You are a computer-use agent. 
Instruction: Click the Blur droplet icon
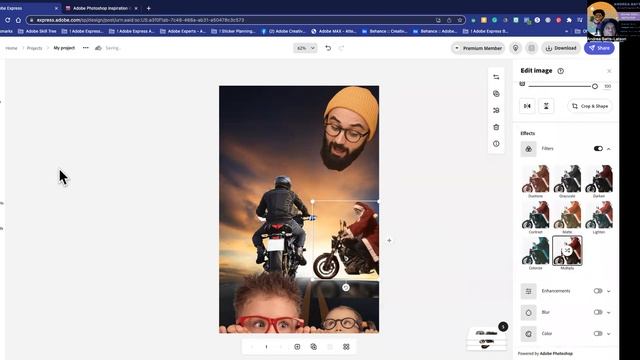click(529, 313)
